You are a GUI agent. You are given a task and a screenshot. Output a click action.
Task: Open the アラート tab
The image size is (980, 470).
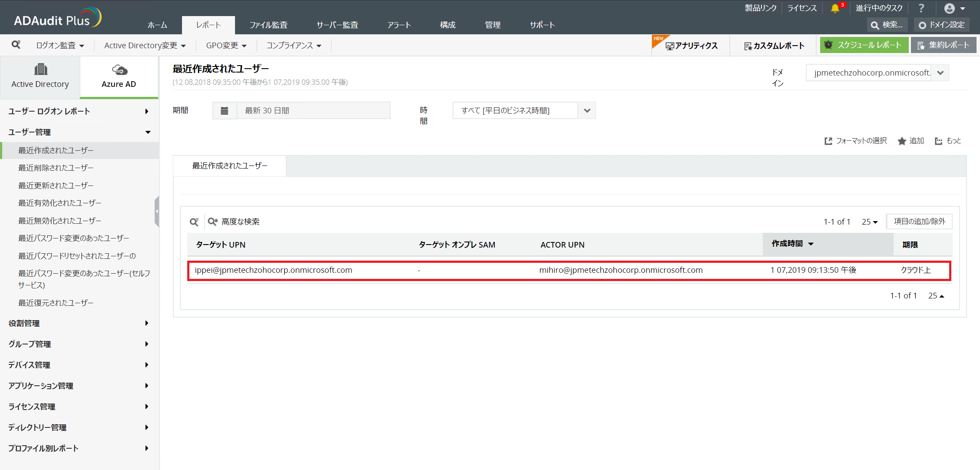[x=399, y=25]
